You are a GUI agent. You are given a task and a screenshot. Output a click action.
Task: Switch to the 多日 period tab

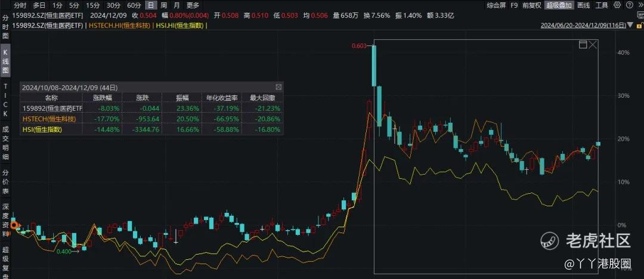[x=39, y=5]
